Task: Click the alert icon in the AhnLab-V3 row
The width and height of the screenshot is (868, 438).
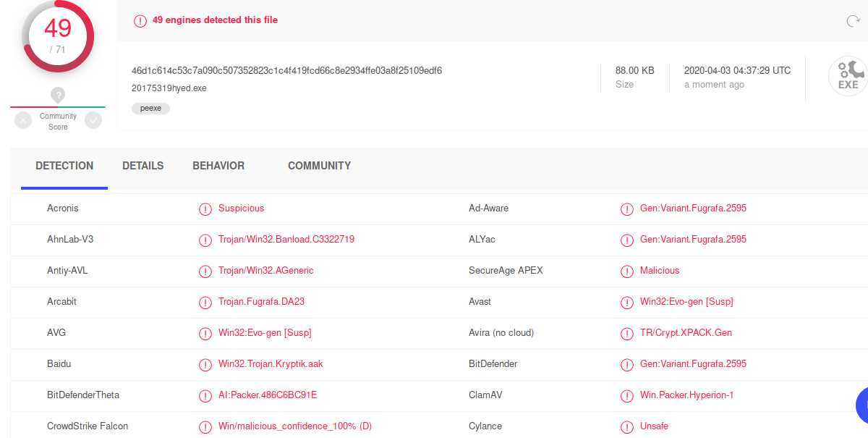Action: coord(205,240)
